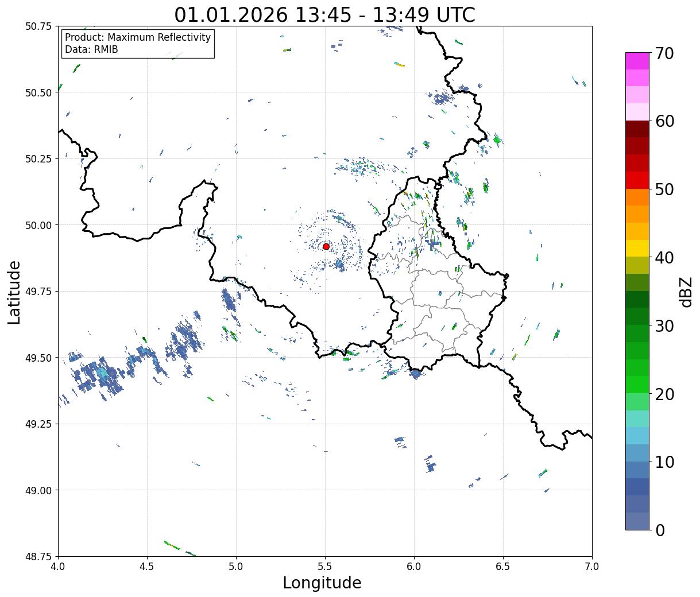Click the colorbar tick label 10

click(664, 462)
